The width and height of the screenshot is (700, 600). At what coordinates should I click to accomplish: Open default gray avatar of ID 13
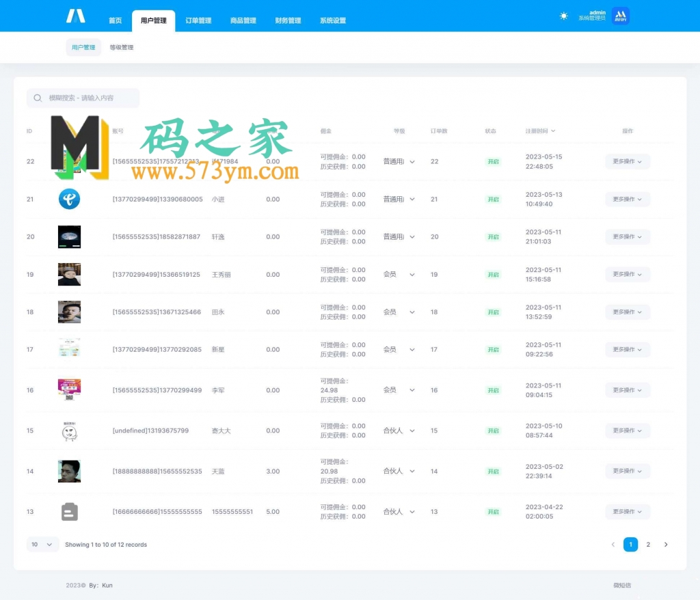[69, 512]
